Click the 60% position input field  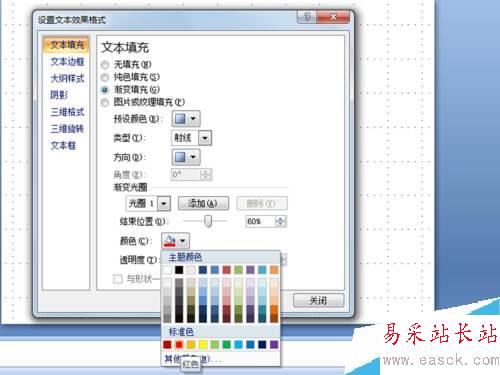coord(260,221)
